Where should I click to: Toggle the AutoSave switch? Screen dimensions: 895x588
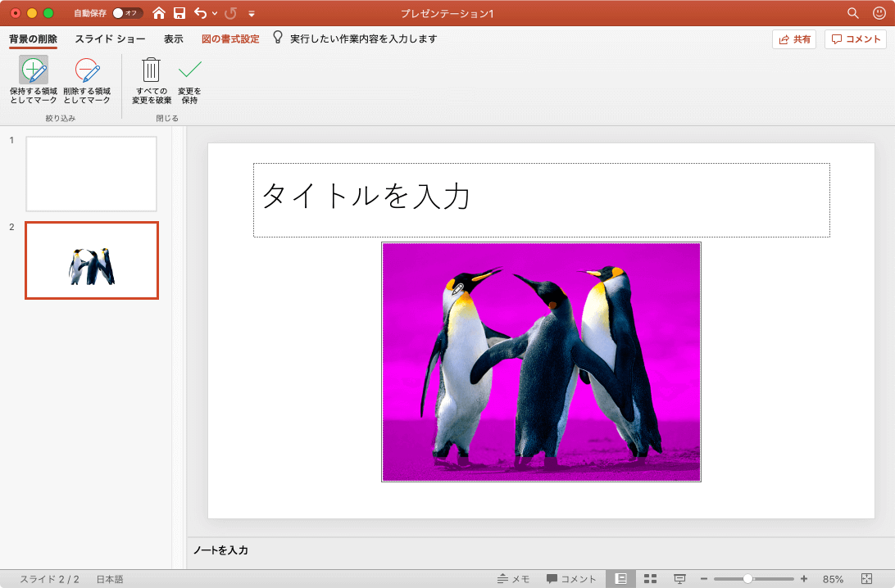coord(127,13)
